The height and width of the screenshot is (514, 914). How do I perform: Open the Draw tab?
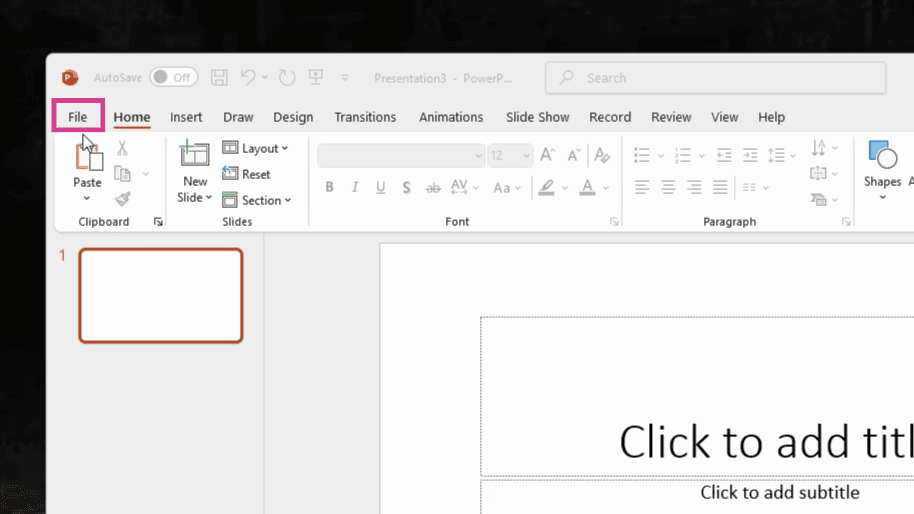click(x=238, y=117)
